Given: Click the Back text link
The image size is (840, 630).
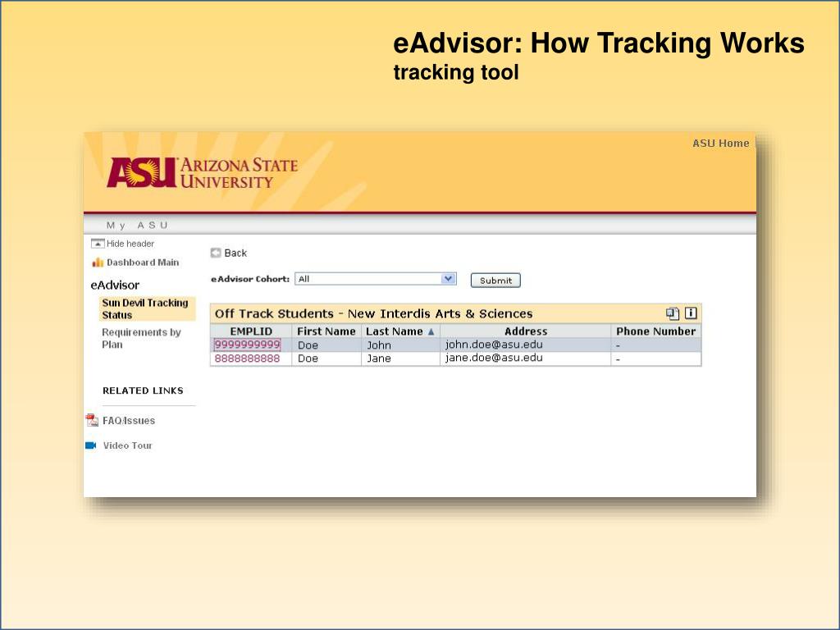Looking at the screenshot, I should [235, 253].
